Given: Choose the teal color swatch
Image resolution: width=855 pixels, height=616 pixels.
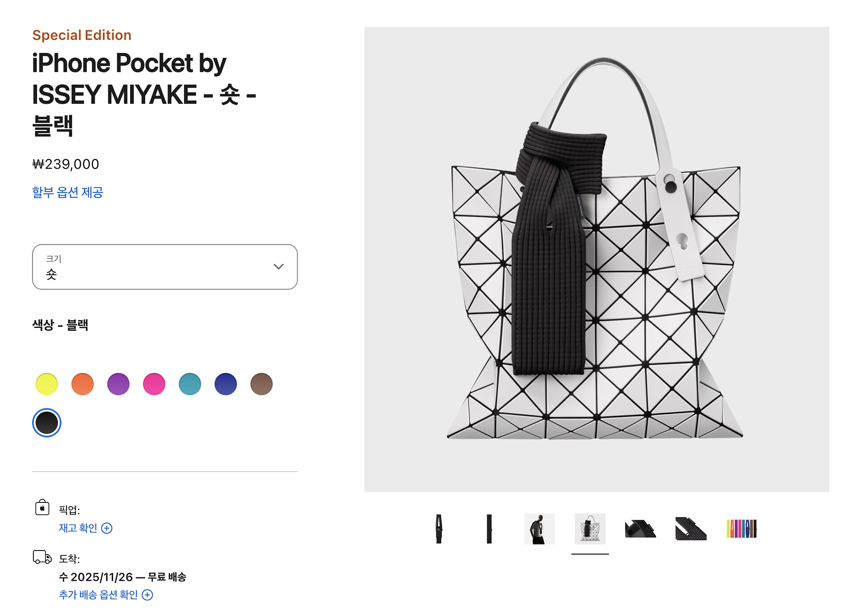Looking at the screenshot, I should click(190, 384).
